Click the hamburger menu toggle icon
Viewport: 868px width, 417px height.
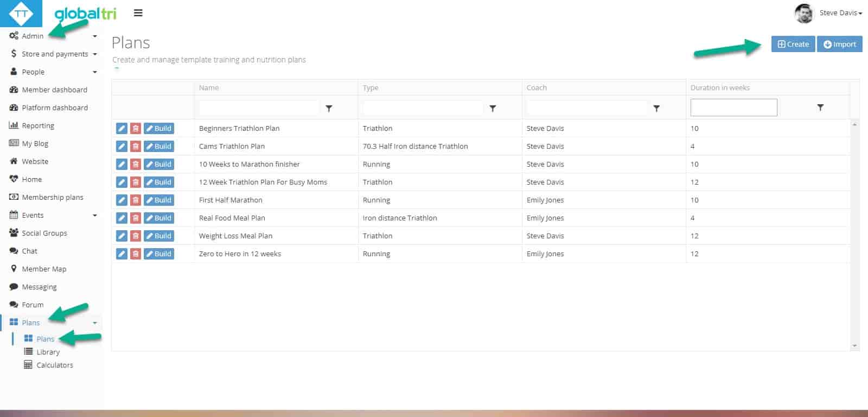(x=138, y=13)
